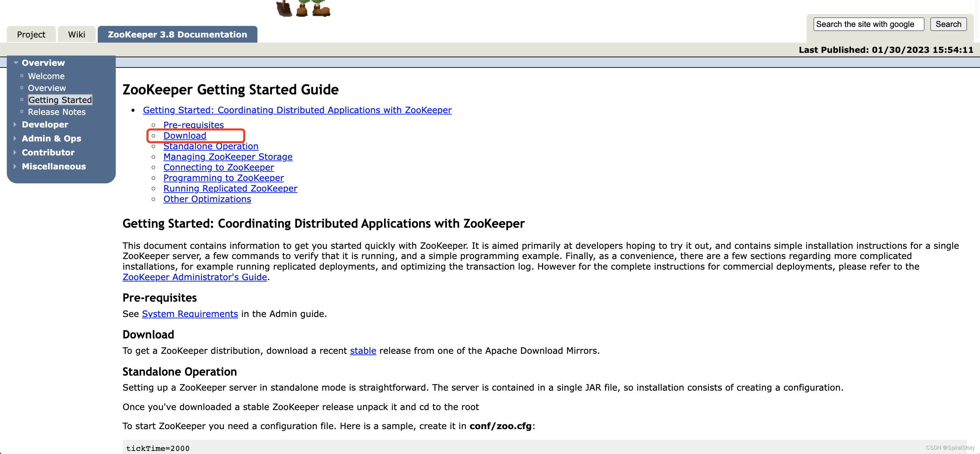Open the Project tab

31,35
